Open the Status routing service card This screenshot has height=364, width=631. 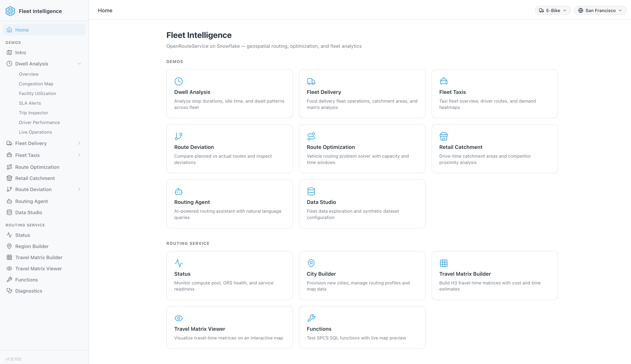pos(229,276)
